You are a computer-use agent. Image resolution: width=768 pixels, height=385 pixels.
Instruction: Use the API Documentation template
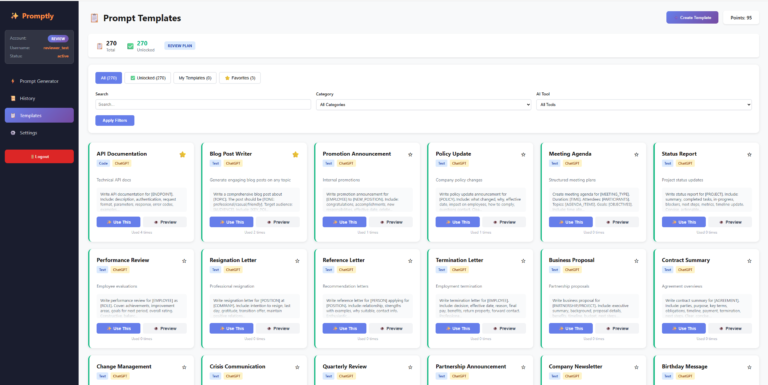(119, 222)
